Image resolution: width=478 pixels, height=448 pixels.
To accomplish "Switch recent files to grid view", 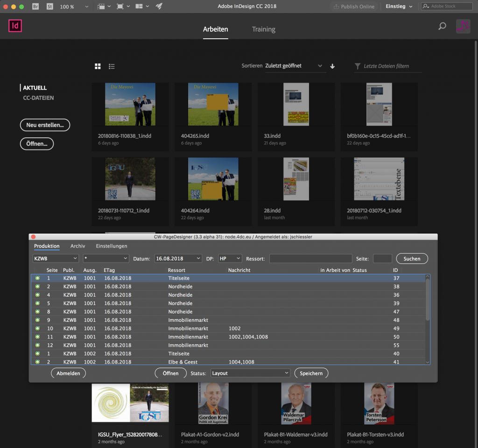I will [98, 66].
